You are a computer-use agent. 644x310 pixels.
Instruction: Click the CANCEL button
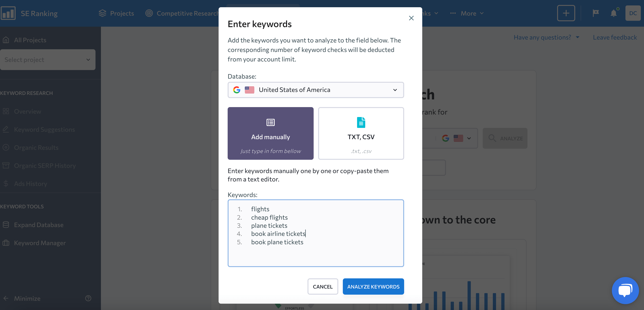click(323, 287)
